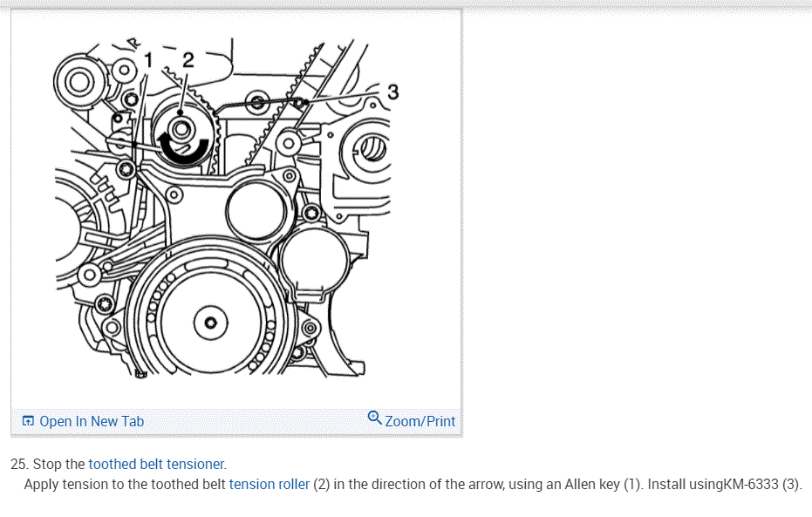Screen dimensions: 812x517
Task: Click the large blank circle in the bracket
Action: pos(256,211)
